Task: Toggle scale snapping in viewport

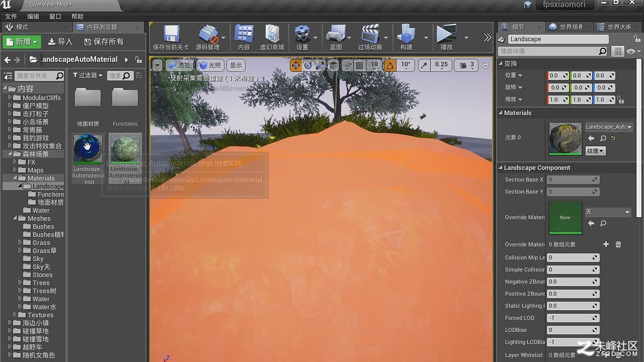Action: tap(424, 65)
